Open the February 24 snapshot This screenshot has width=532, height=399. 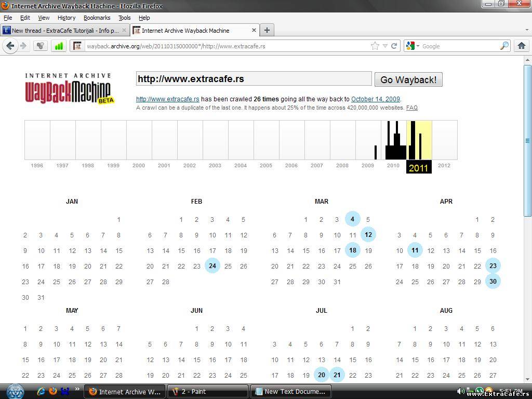212,265
